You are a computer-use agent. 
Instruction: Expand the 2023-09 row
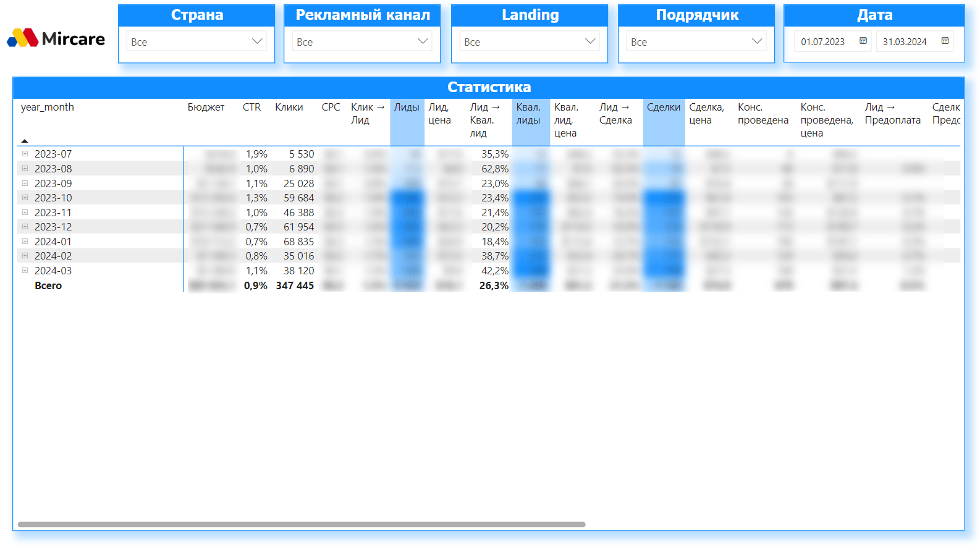click(25, 183)
